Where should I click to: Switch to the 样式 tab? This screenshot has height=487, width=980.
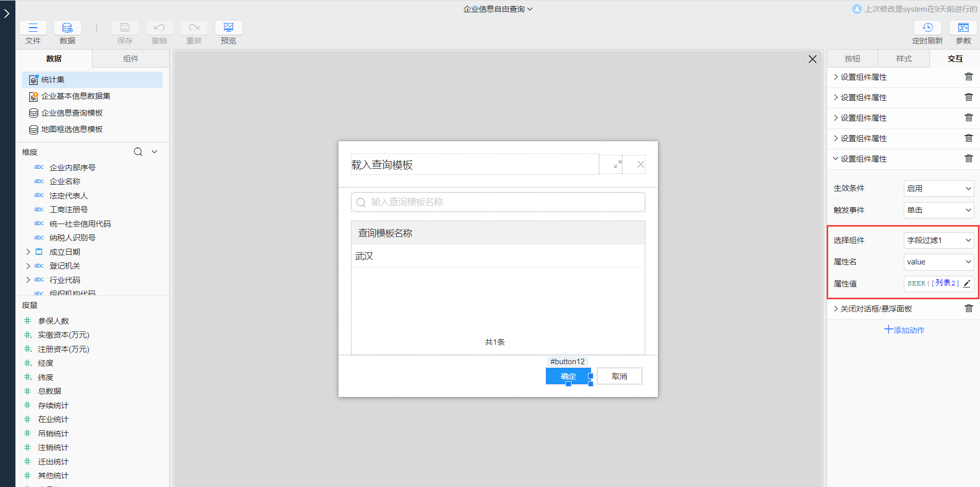[903, 58]
